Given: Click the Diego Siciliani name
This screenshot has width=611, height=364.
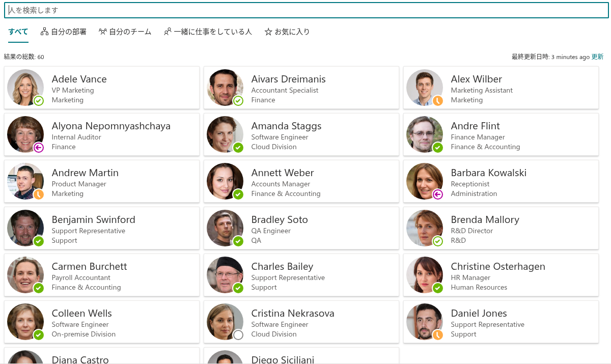Looking at the screenshot, I should (283, 359).
